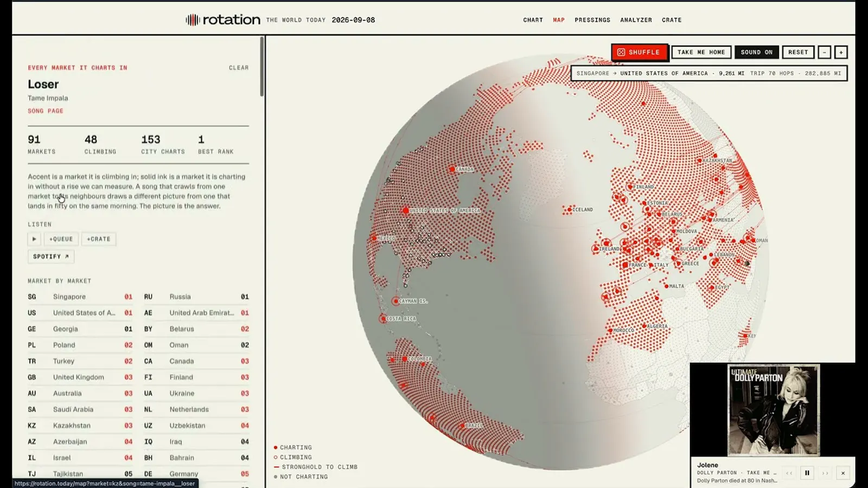Toggle the Sound On button
Viewport: 868px width, 488px height.
pos(756,52)
